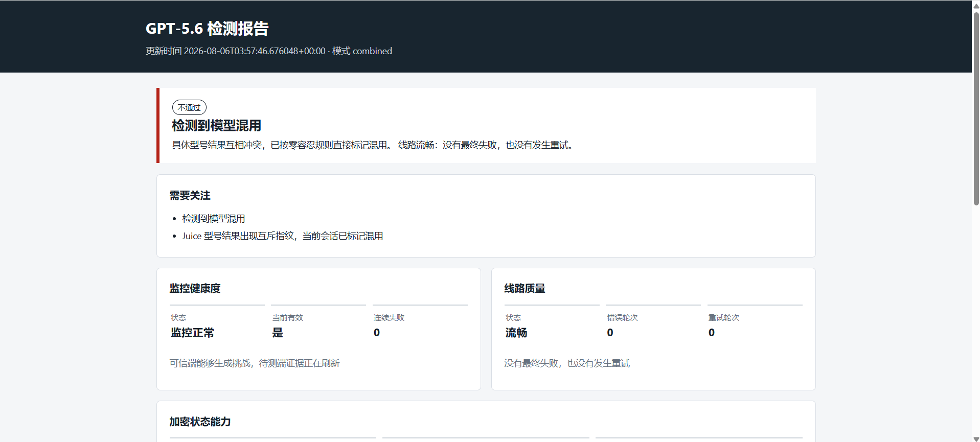Click the "监控健康度" card heading
The image size is (980, 442).
pos(195,289)
